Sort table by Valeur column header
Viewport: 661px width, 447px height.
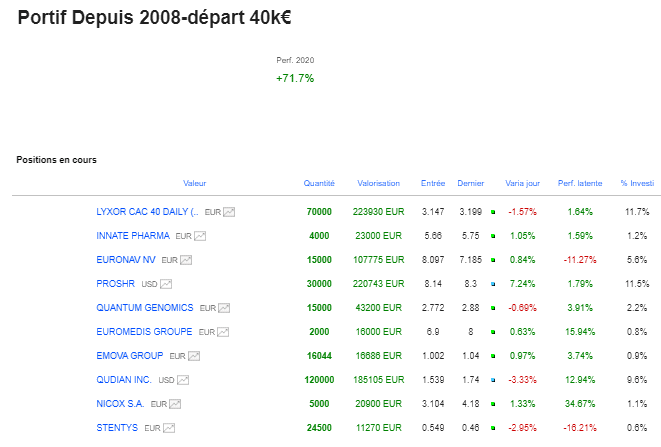click(195, 183)
